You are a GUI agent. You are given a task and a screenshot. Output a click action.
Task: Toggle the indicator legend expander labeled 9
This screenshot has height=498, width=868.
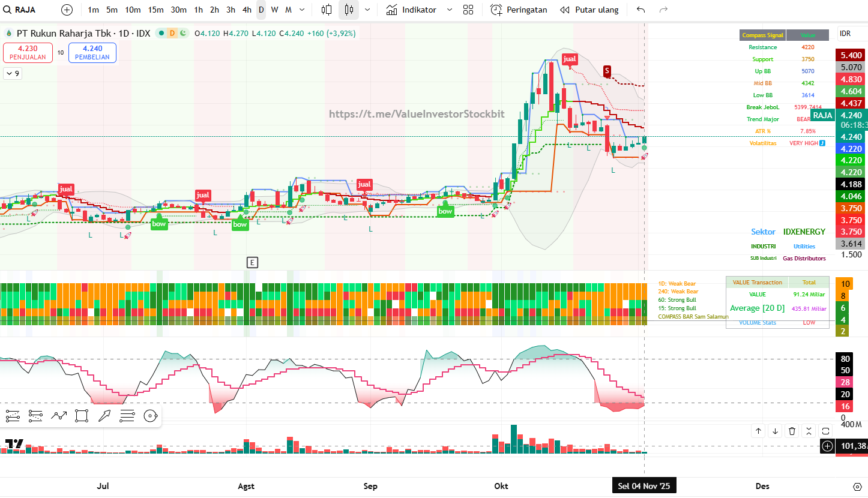click(x=12, y=74)
